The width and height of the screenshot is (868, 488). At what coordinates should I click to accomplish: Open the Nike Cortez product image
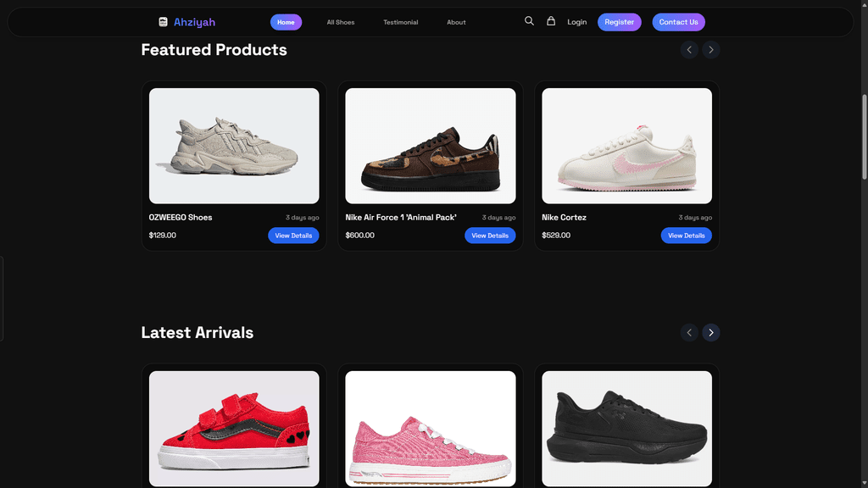pyautogui.click(x=626, y=146)
